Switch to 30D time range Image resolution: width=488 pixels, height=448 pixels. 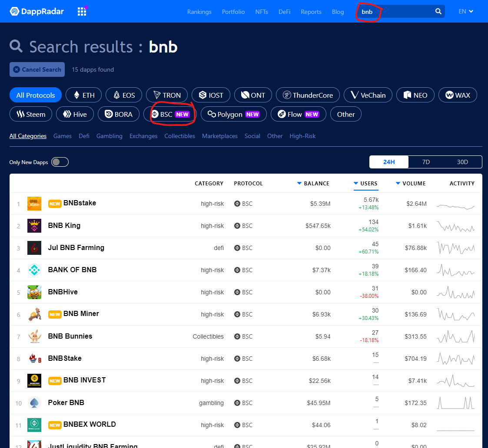click(462, 162)
